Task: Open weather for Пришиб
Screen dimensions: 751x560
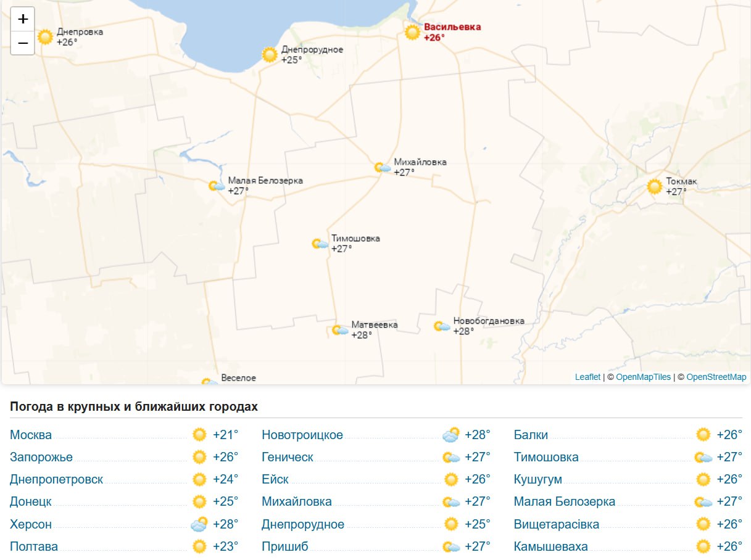Action: [x=285, y=546]
